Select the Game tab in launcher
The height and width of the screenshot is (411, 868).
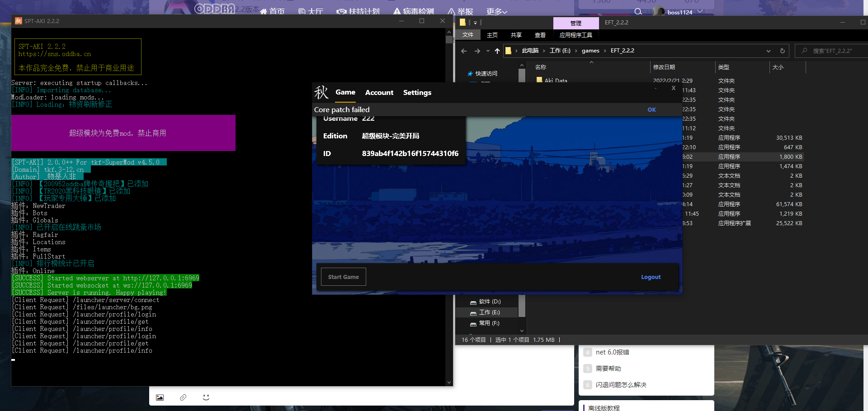point(345,92)
